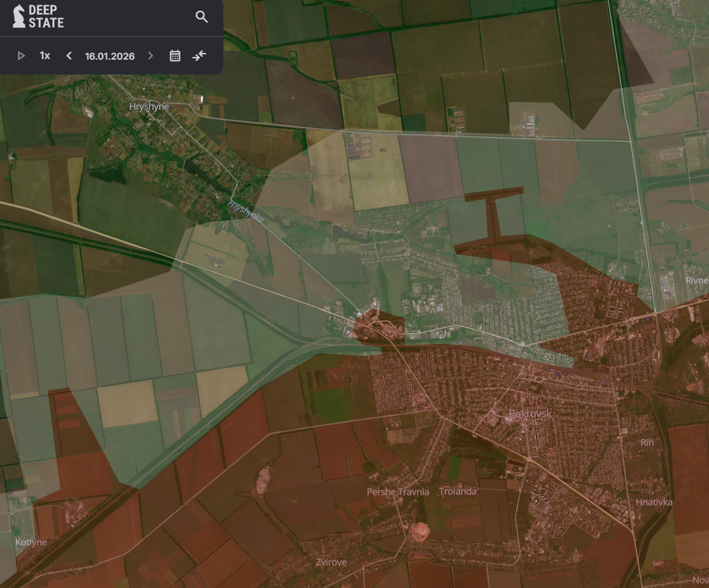Viewport: 709px width, 588px height.
Task: Click the Kotlyne map label
Action: tap(31, 542)
